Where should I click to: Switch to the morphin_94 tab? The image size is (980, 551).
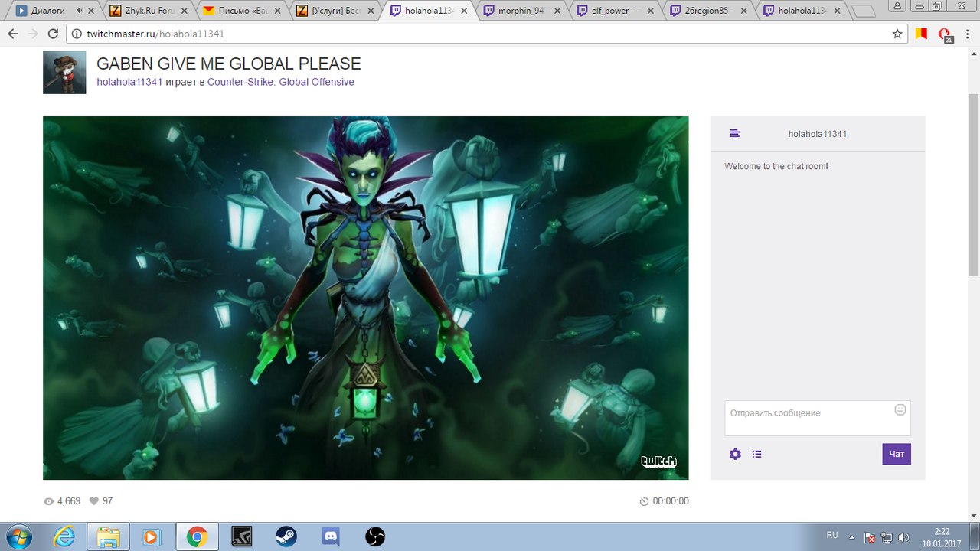(520, 11)
